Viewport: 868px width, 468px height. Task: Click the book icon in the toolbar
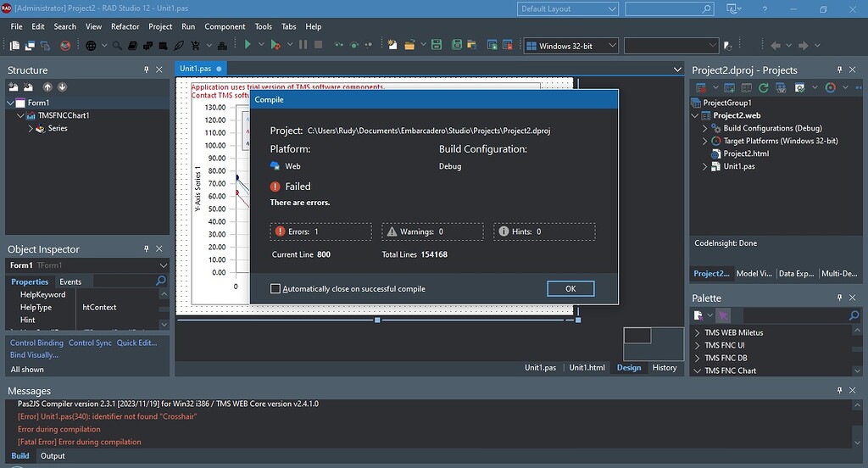(x=132, y=46)
